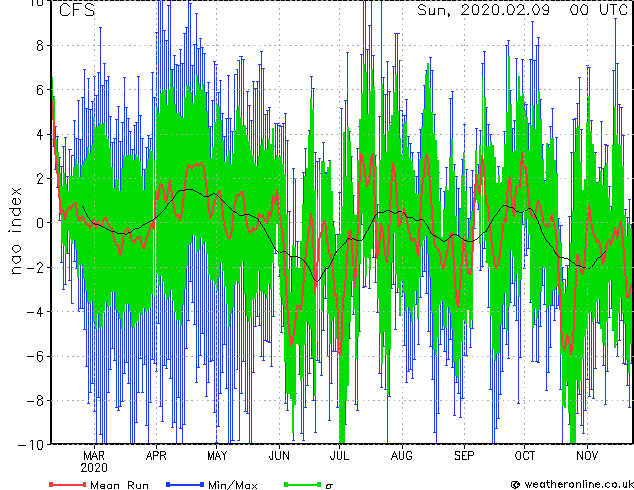Click the sigma symbol legend text

(x=330, y=486)
